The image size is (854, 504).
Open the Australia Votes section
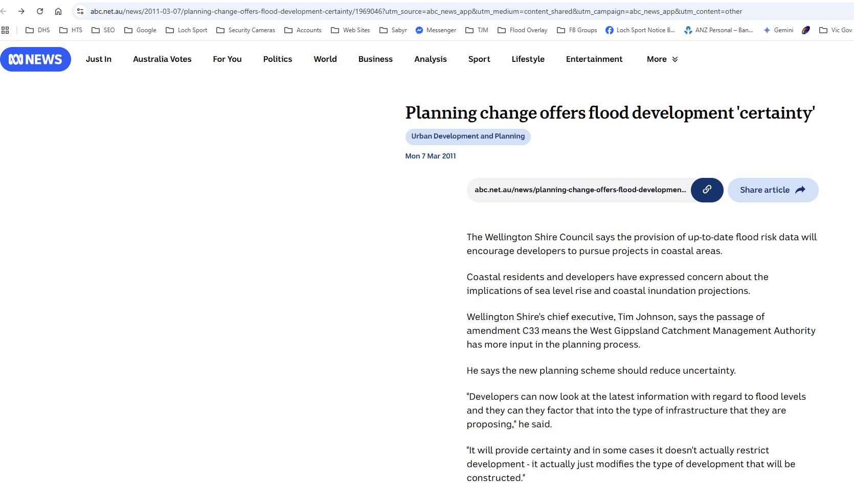[162, 59]
